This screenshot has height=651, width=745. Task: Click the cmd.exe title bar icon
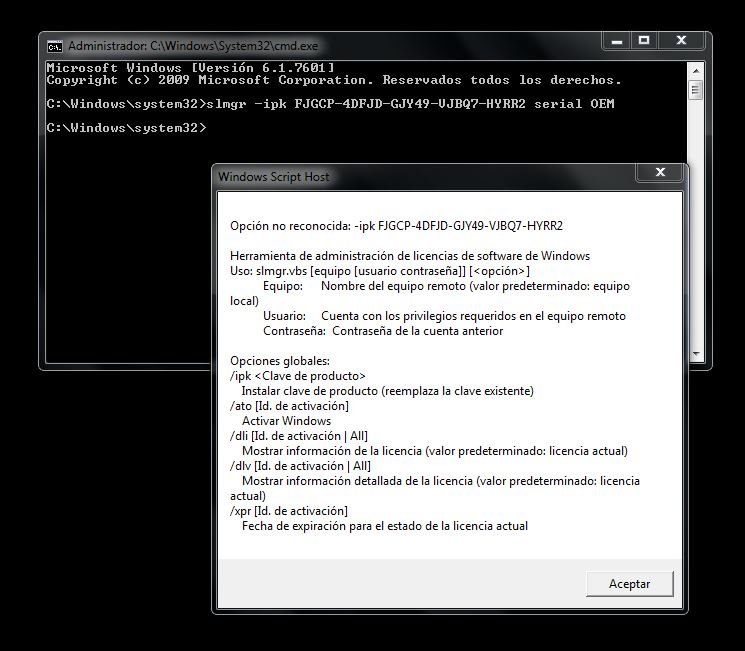(55, 47)
